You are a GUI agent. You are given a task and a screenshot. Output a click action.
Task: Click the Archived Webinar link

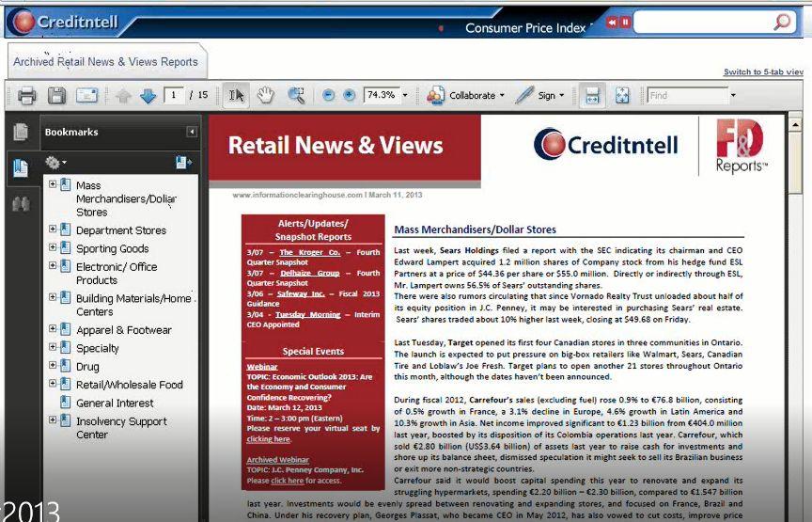coord(277,460)
